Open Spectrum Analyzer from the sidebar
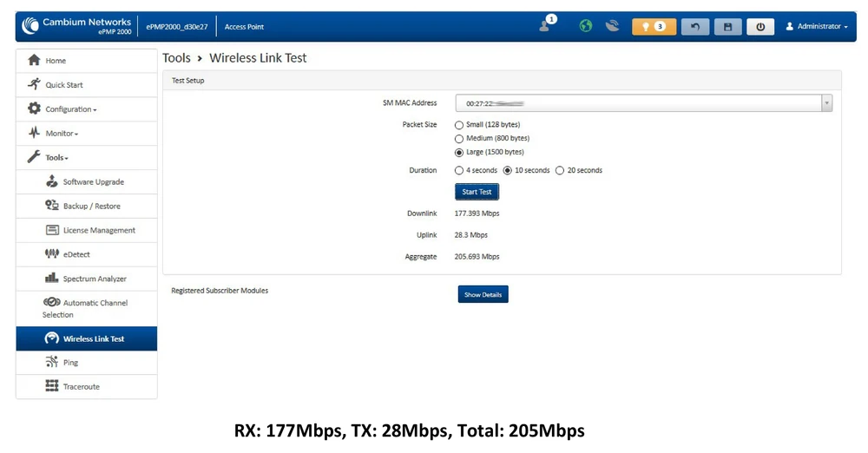 94,279
